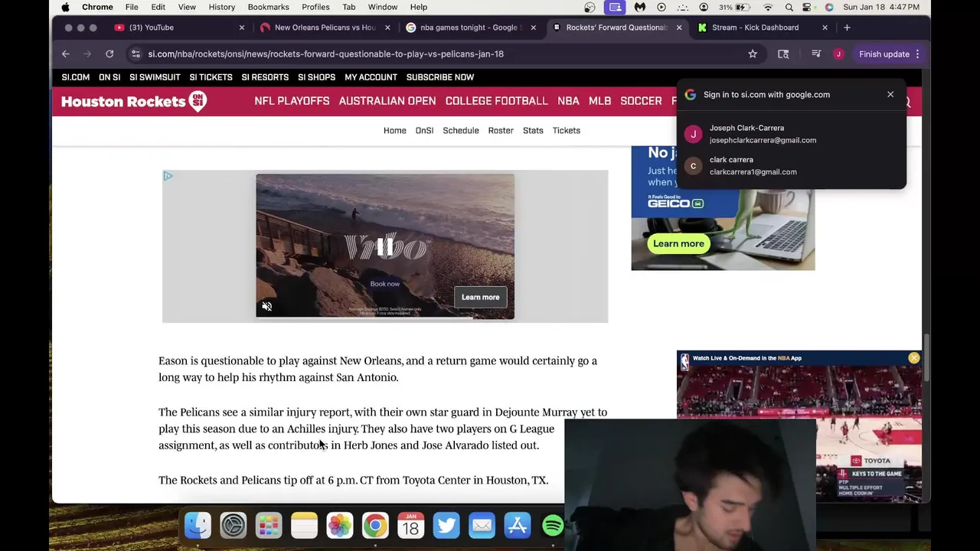Close the Rockets' Forward Questionable tab
Screen dimensions: 980x551
point(678,28)
